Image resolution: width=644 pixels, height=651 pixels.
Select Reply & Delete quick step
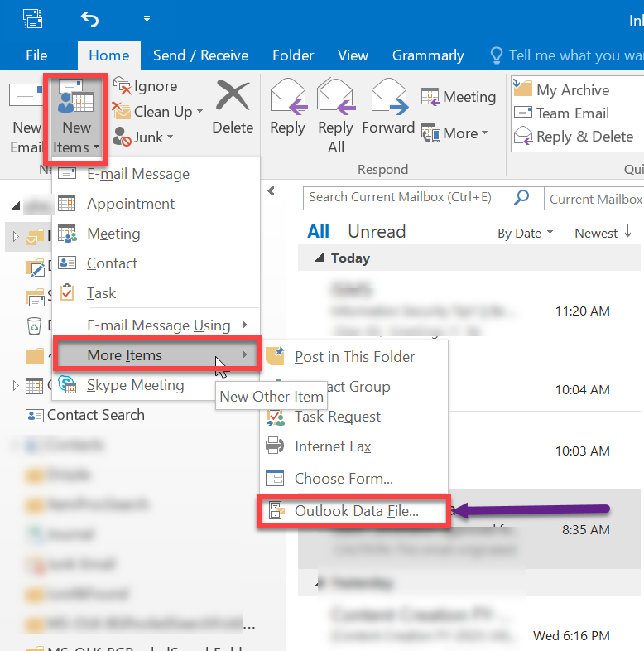(574, 136)
